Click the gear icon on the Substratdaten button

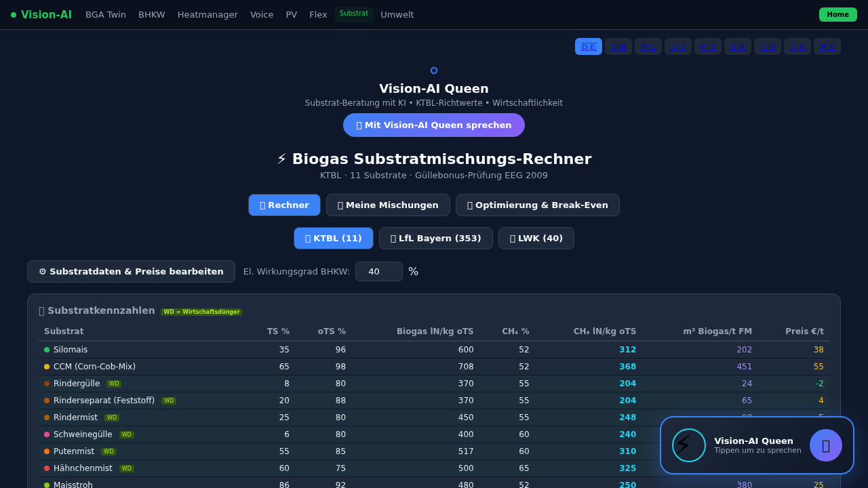tap(43, 271)
